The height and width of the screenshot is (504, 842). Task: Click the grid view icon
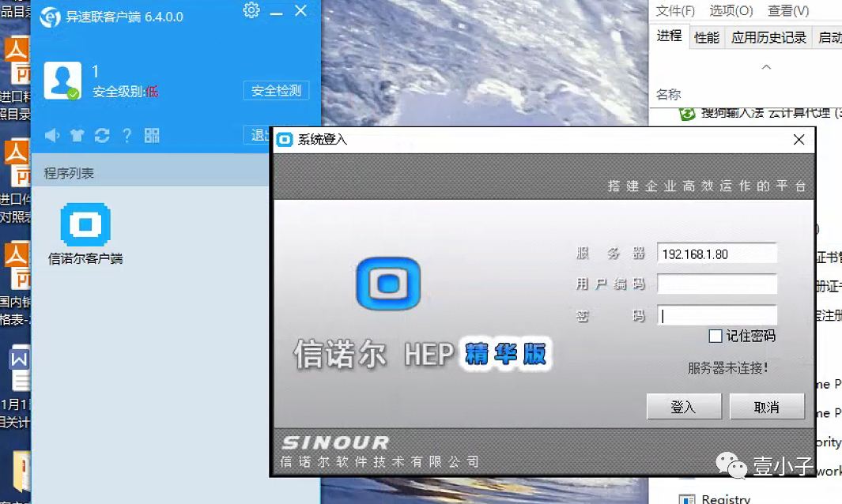coord(152,135)
